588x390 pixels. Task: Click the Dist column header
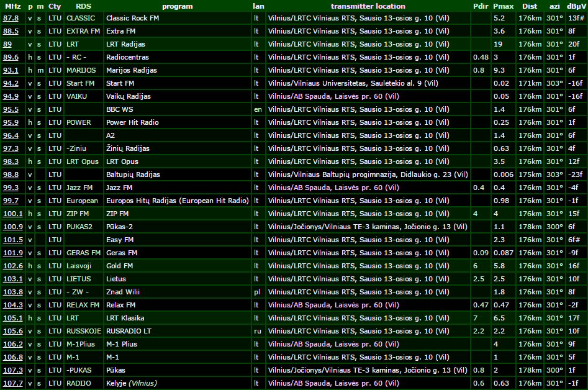tap(530, 6)
